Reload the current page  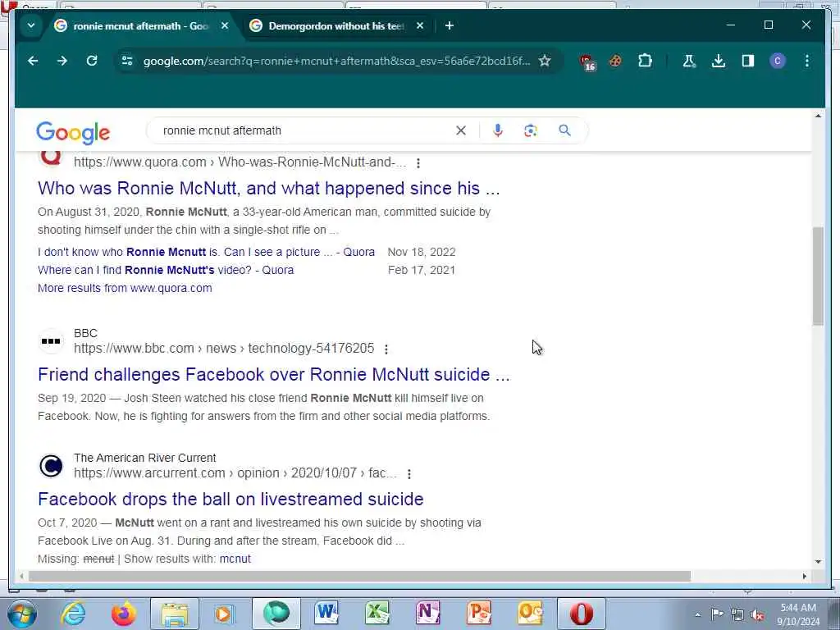click(92, 61)
